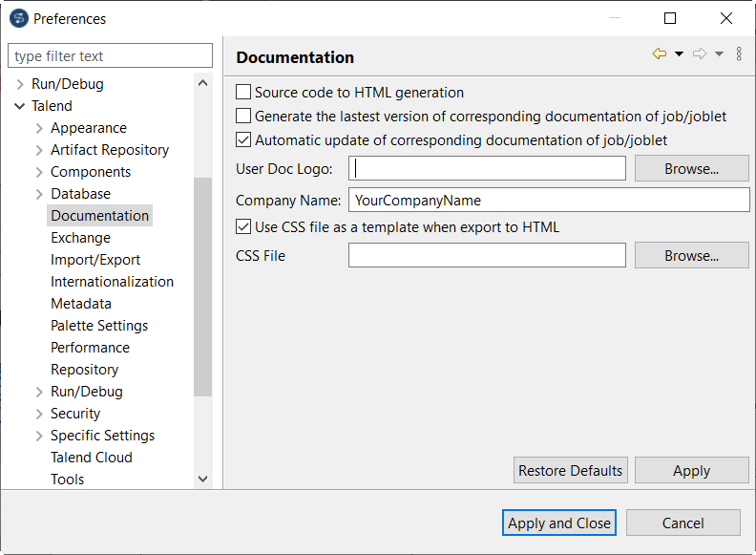Enable Source code to HTML generation
The height and width of the screenshot is (555, 756).
(243, 93)
